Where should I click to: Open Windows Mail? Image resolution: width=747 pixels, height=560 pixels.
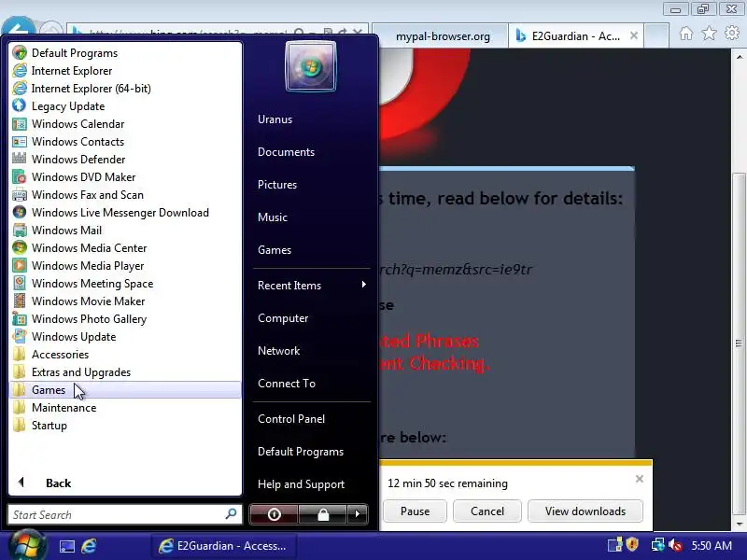pos(125,230)
